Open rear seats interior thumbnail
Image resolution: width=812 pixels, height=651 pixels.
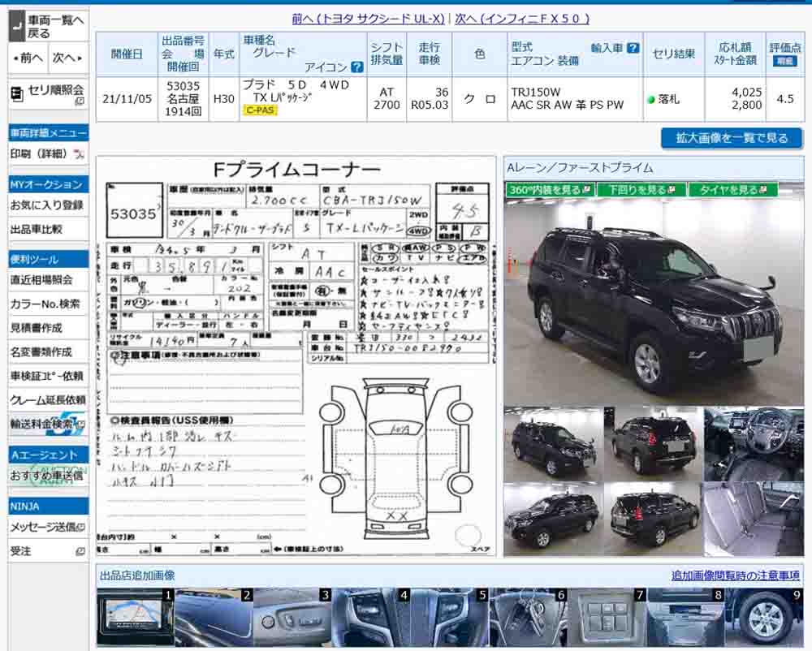tap(754, 519)
